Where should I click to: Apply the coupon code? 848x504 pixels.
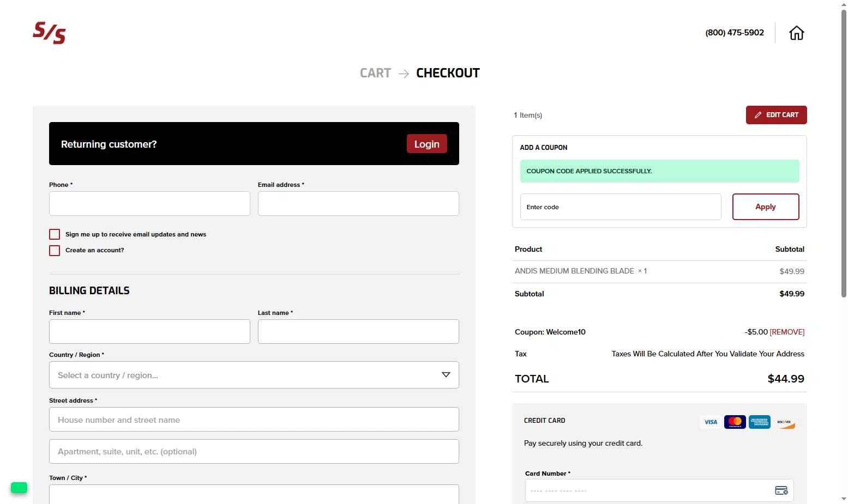(x=766, y=207)
